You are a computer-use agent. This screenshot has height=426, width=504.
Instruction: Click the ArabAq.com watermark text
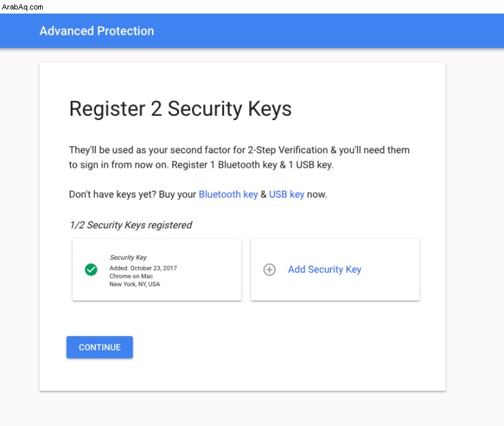pyautogui.click(x=22, y=7)
